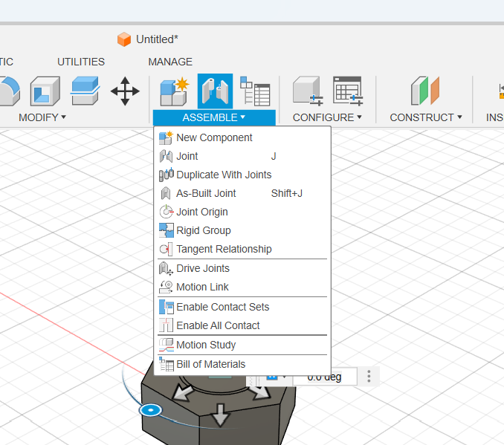Click the New Component toolbar icon
This screenshot has width=504, height=445.
pyautogui.click(x=174, y=91)
